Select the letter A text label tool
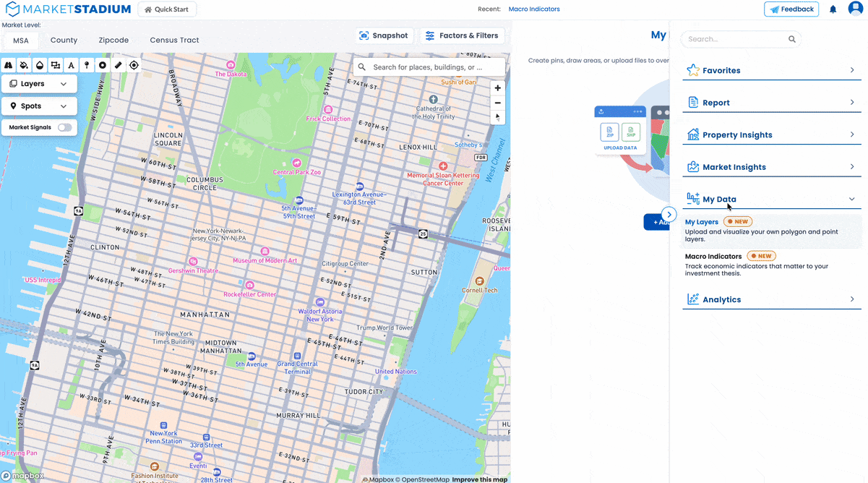Image resolution: width=868 pixels, height=483 pixels. click(x=71, y=65)
